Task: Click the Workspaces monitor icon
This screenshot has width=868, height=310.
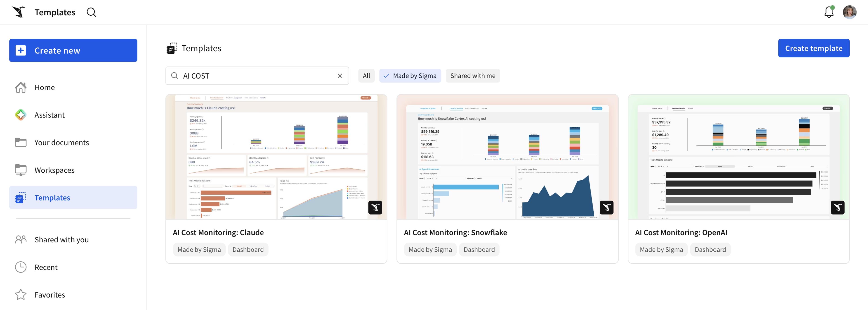Action: click(x=21, y=170)
